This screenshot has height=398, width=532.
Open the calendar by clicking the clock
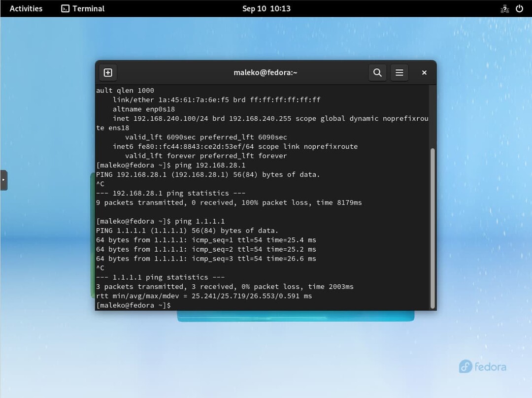266,8
